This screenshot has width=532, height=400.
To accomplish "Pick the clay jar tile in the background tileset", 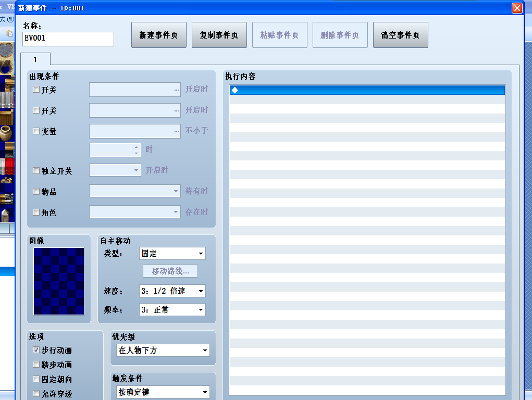I will [x=5, y=133].
